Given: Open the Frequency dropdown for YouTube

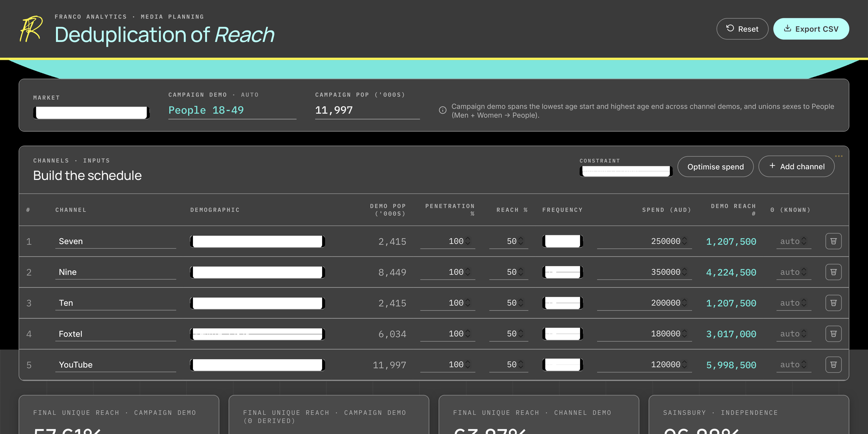Looking at the screenshot, I should 563,365.
